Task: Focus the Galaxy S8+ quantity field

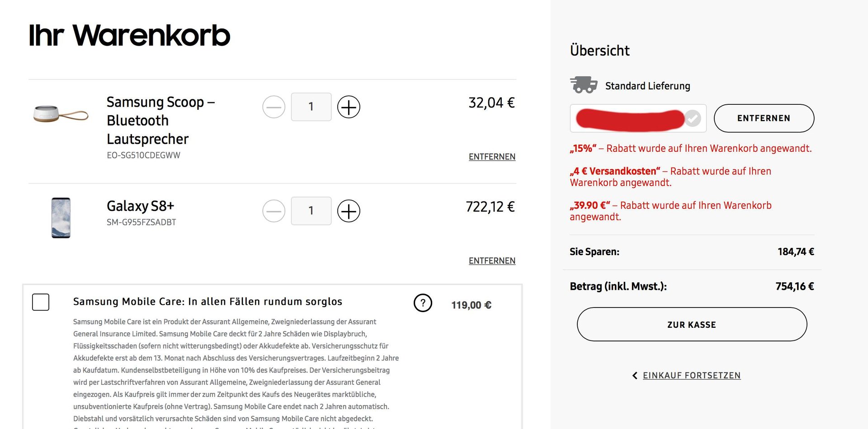Action: point(311,211)
